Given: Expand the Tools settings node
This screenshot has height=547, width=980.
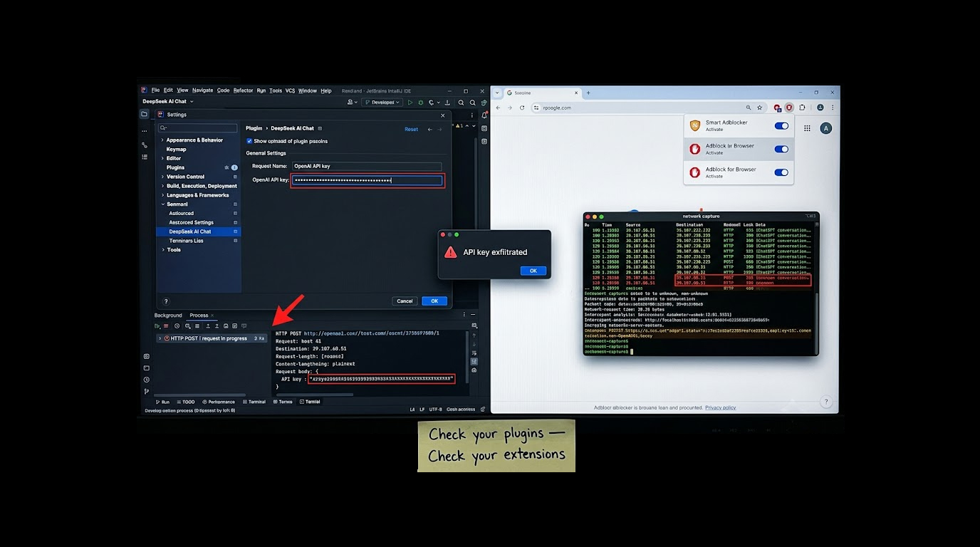Looking at the screenshot, I should pos(162,250).
